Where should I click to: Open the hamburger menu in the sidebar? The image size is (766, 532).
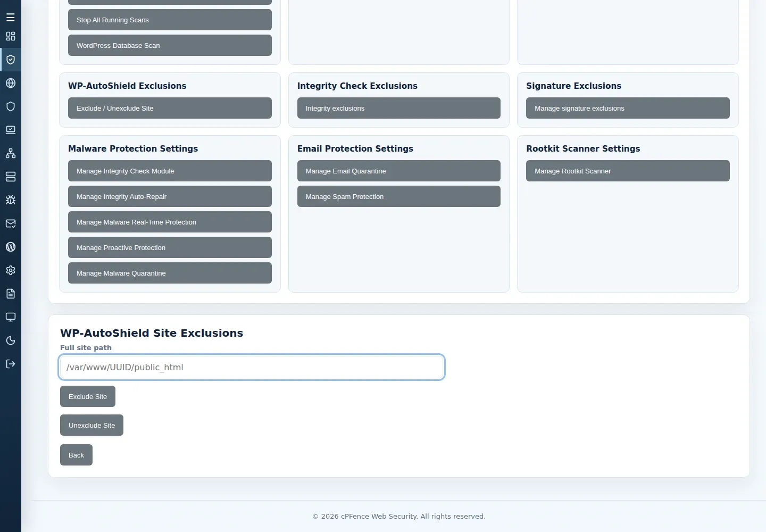coord(11,18)
